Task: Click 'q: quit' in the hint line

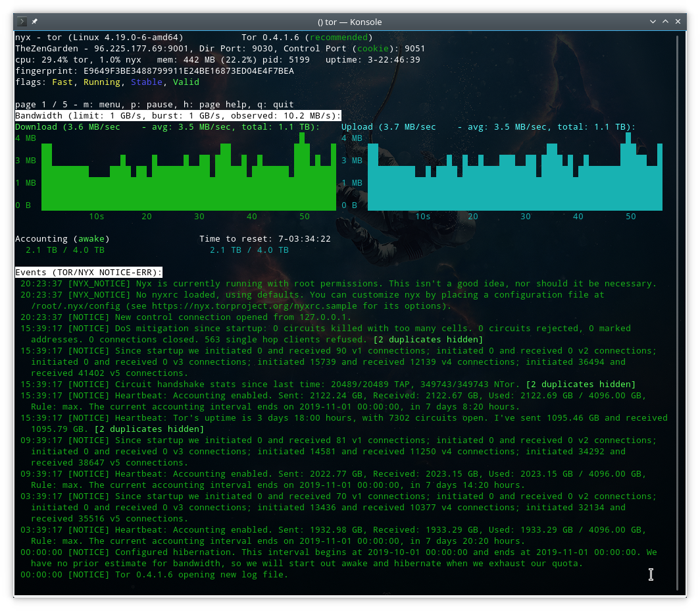Action: 276,105
